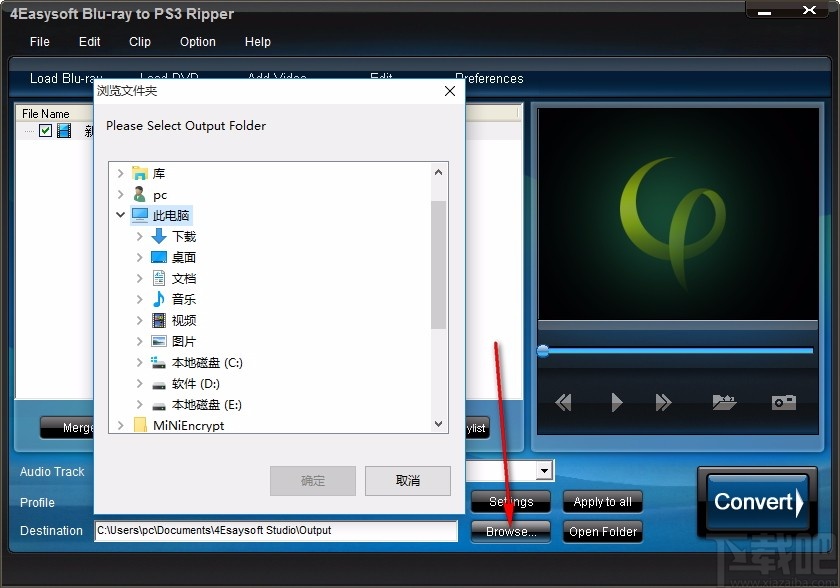Click the fast forward playback icon
840x588 pixels.
point(664,402)
